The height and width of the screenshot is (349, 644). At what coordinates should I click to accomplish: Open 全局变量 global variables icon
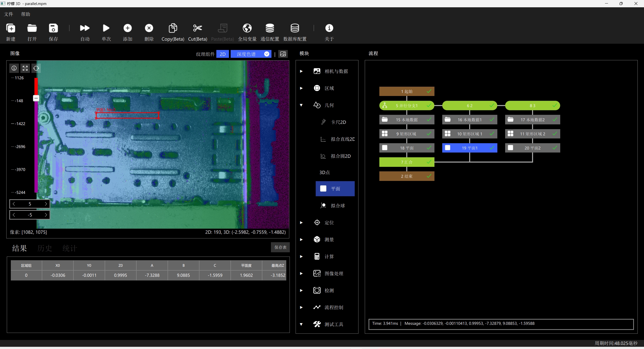click(x=247, y=28)
